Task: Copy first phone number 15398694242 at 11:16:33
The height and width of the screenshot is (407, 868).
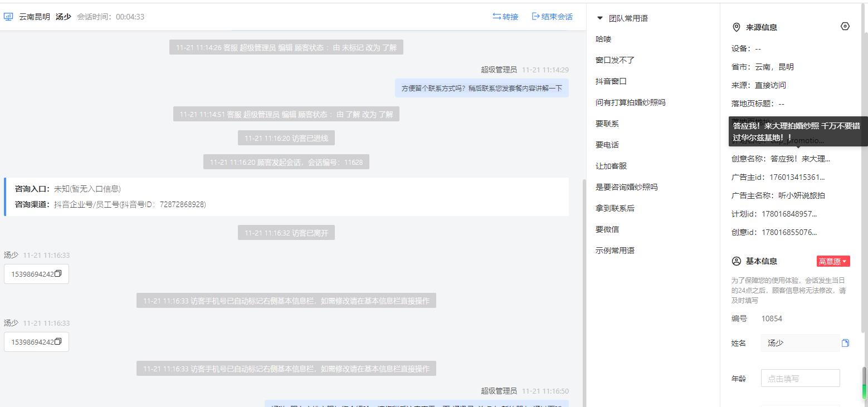Action: point(58,274)
